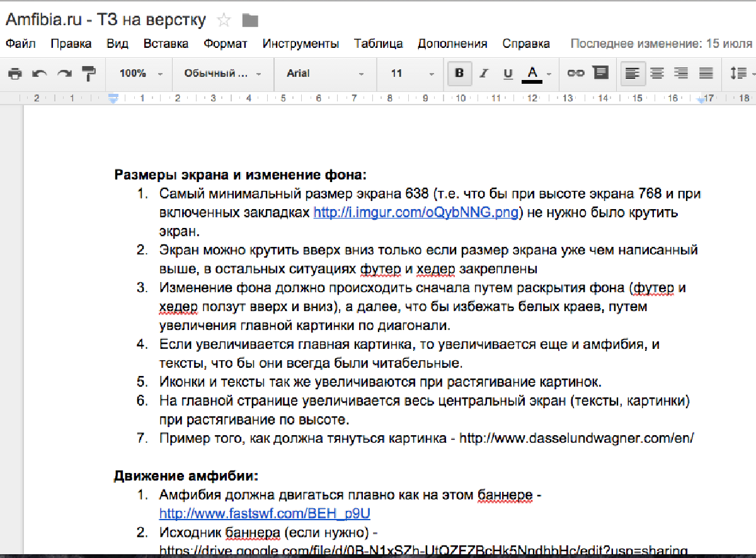Screen dimensions: 756x558
Task: Open the Arial font family dropdown
Action: click(325, 74)
